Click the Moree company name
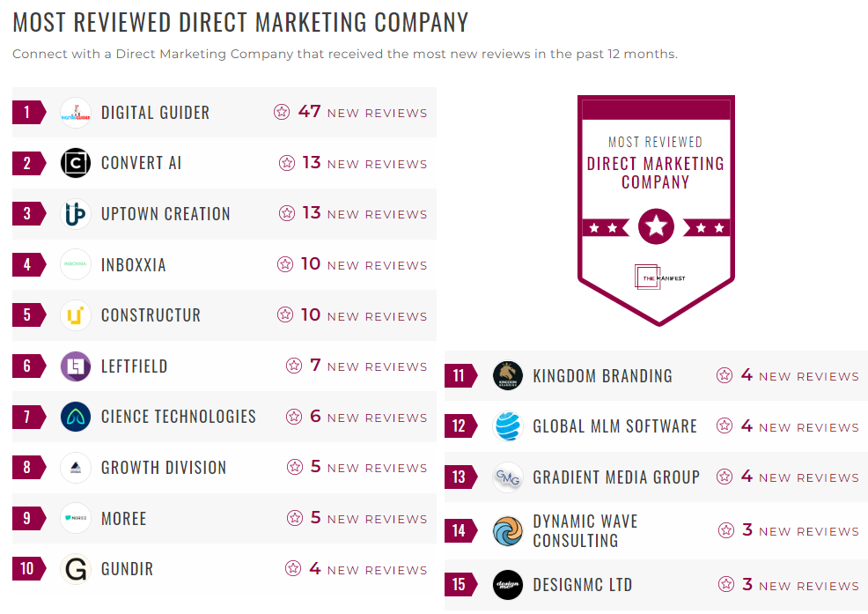 pos(123,518)
